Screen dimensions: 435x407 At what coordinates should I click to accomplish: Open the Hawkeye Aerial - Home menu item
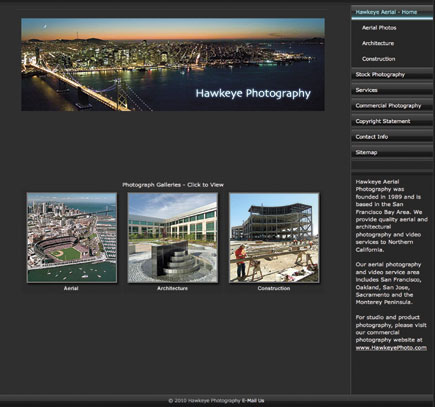point(392,12)
